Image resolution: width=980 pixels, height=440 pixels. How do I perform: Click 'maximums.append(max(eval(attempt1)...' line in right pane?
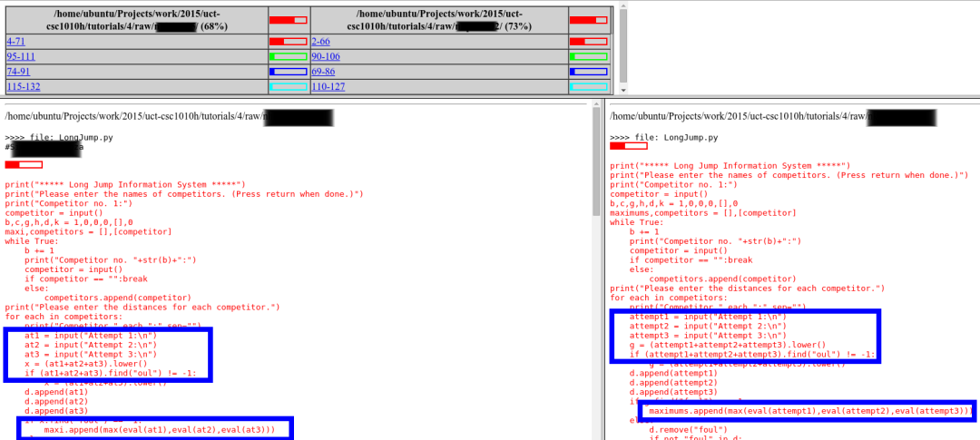pyautogui.click(x=811, y=411)
